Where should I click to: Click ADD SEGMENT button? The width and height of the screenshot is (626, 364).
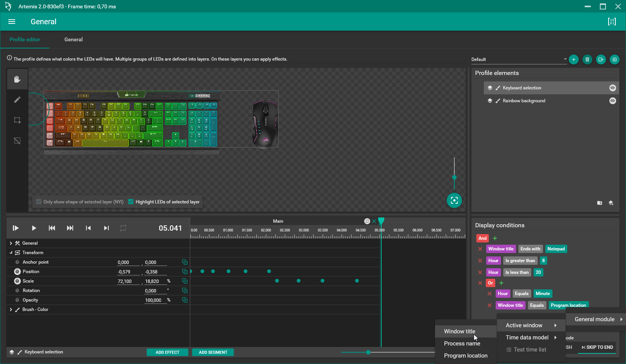tap(213, 352)
